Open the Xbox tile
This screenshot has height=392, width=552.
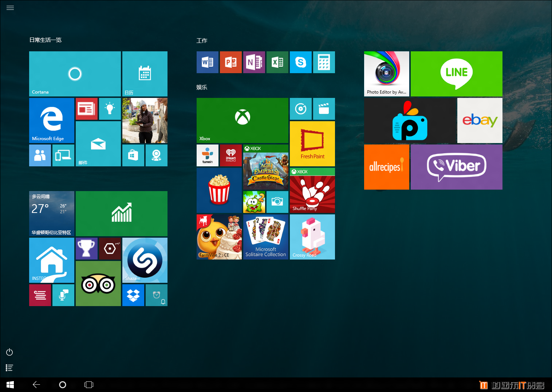[243, 120]
